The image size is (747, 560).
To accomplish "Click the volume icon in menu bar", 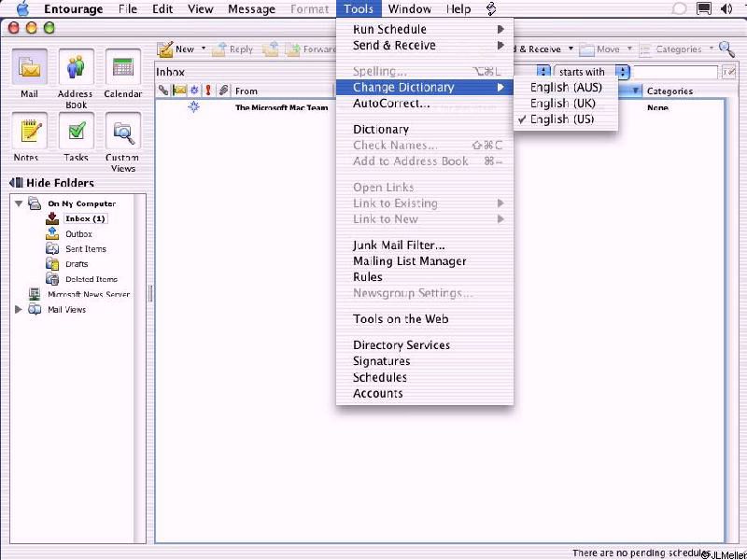I will (726, 8).
